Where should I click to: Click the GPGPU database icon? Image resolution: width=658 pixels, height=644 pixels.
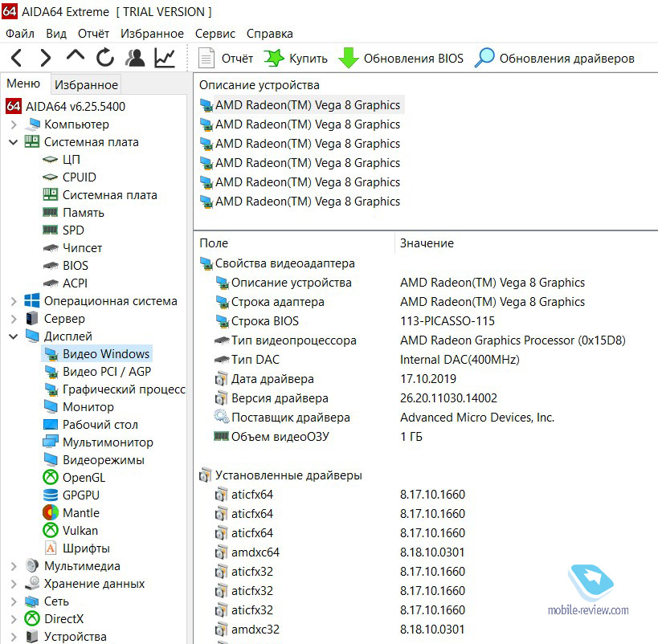point(51,495)
